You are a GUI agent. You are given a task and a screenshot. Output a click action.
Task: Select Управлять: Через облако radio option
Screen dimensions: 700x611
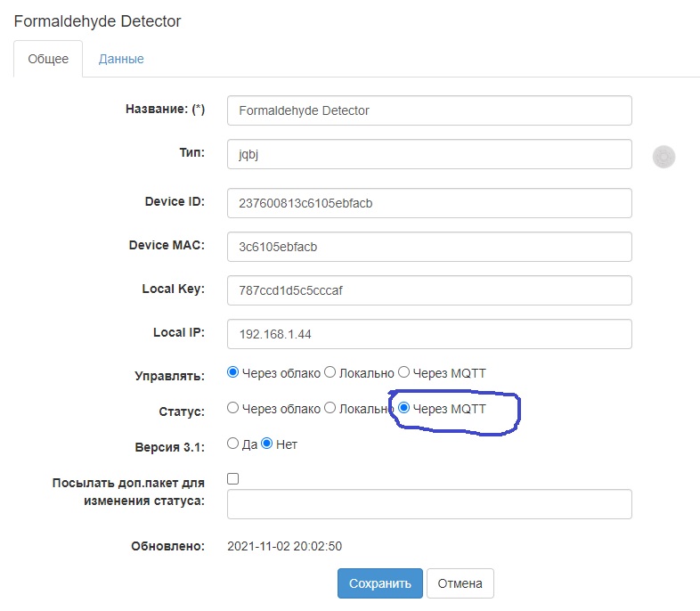233,372
